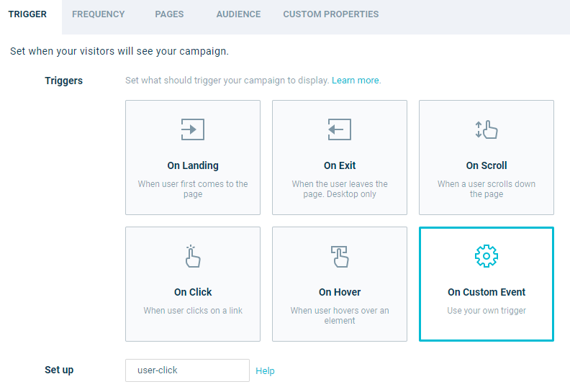Image resolution: width=570 pixels, height=392 pixels.
Task: Click the On Click pointer icon
Action: point(193,256)
